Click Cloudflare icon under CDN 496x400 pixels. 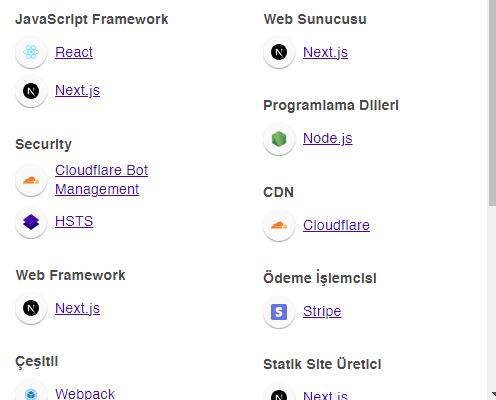[279, 225]
